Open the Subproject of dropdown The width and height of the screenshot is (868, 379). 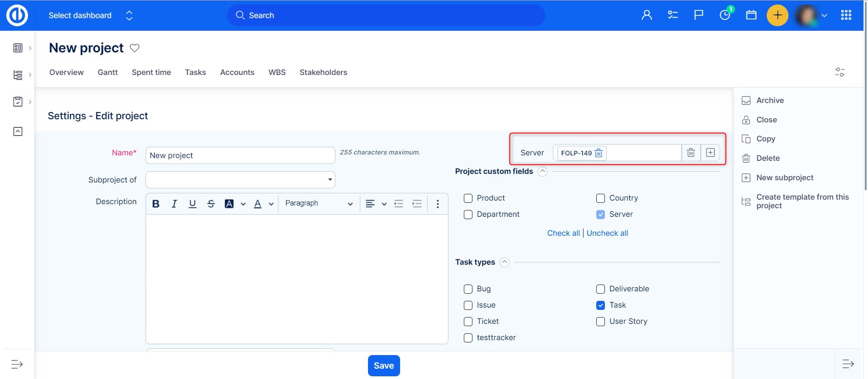[240, 180]
